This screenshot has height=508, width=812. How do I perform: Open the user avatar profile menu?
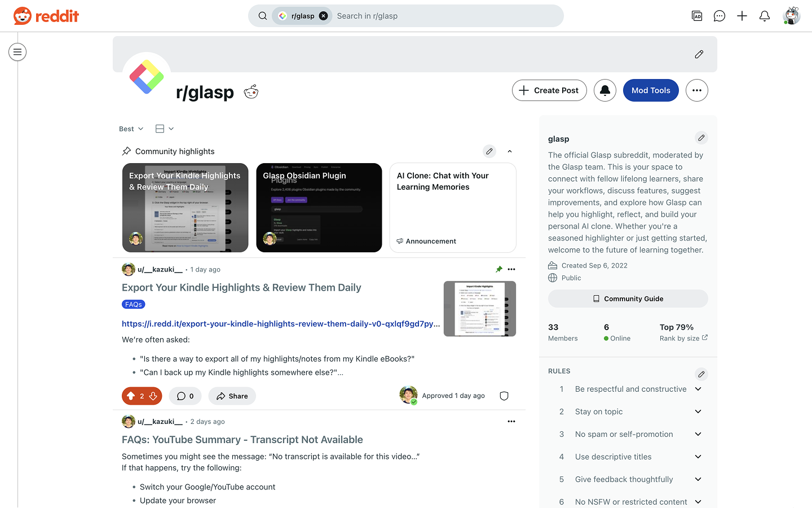(792, 16)
